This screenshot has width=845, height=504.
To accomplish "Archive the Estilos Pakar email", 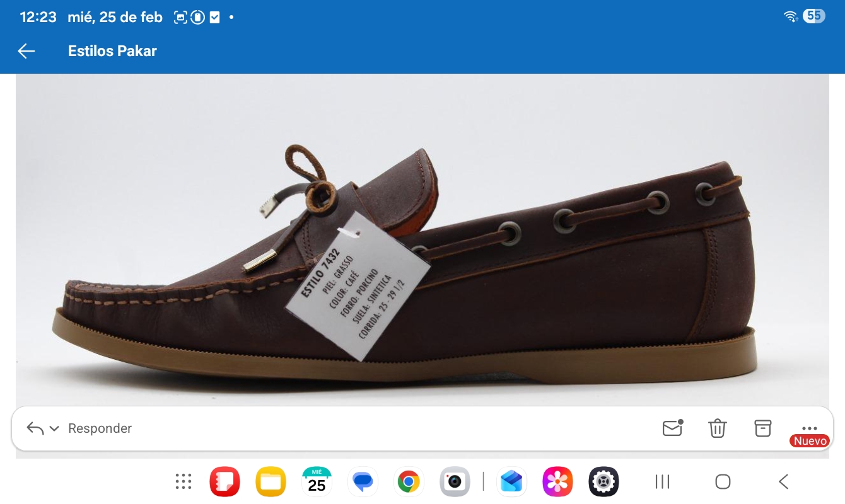I will click(x=763, y=428).
